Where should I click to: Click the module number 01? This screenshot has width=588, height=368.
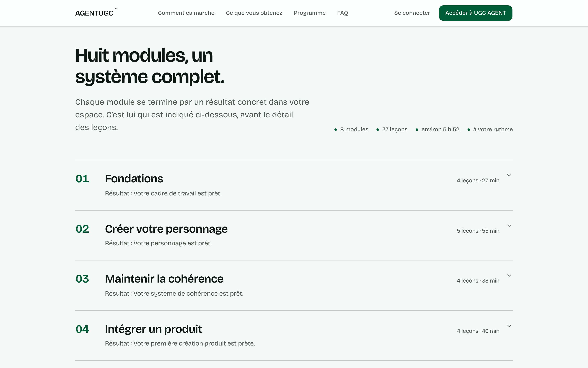[x=82, y=179]
